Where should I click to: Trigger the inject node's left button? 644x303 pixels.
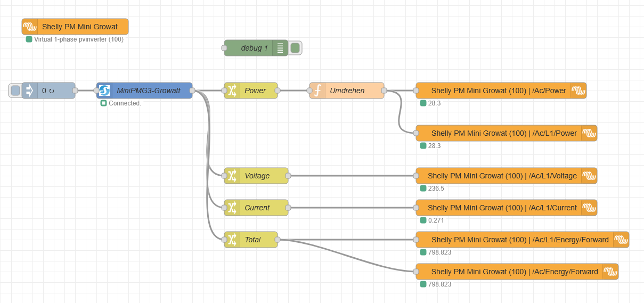15,91
